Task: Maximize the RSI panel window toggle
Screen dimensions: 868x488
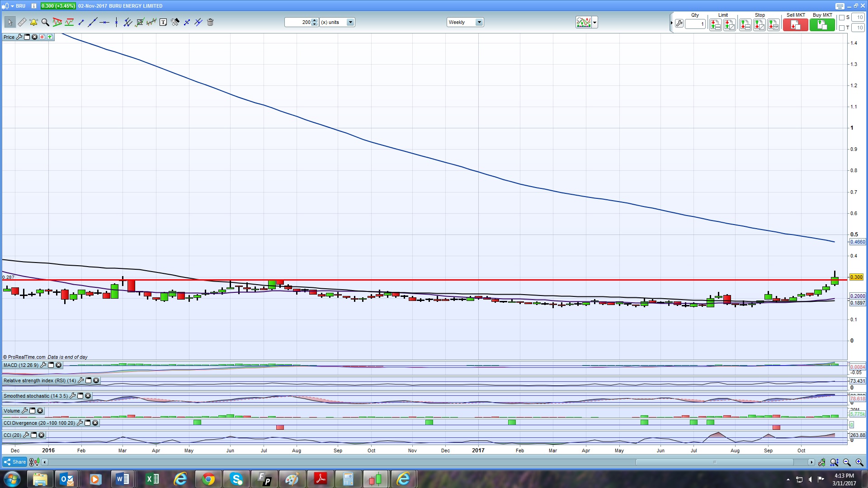Action: 88,380
